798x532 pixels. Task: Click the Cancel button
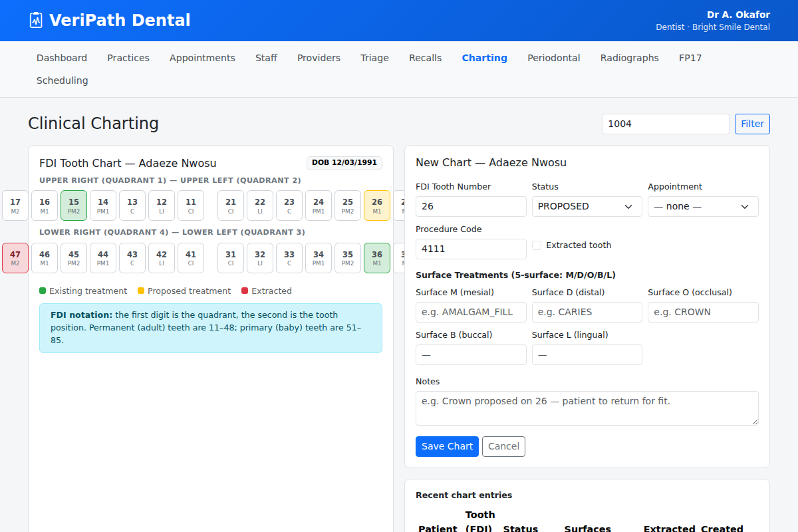tap(503, 446)
